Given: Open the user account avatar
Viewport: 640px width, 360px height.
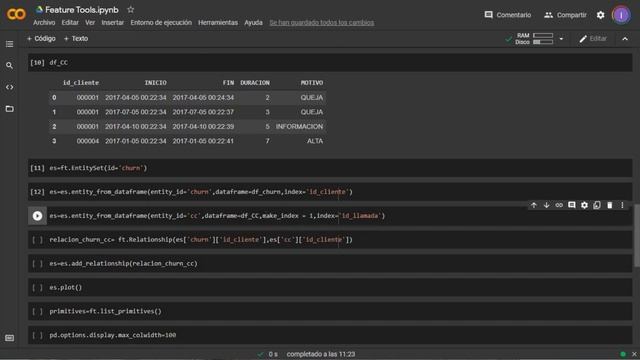Looking at the screenshot, I should [621, 15].
